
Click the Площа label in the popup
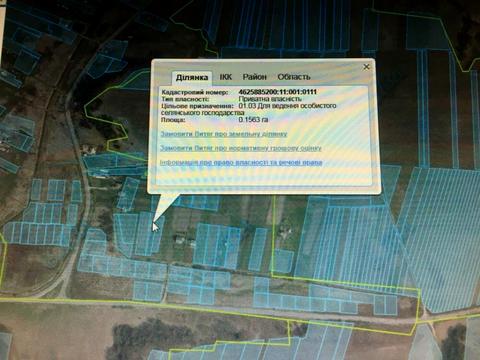[173, 120]
